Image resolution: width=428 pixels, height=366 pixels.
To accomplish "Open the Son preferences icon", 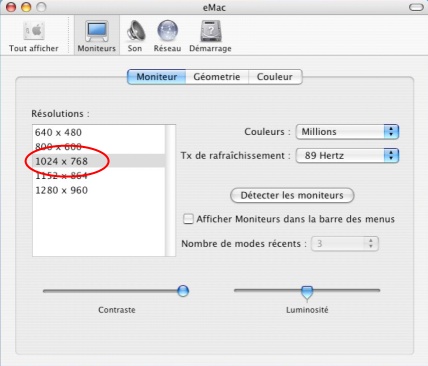I will (x=135, y=31).
